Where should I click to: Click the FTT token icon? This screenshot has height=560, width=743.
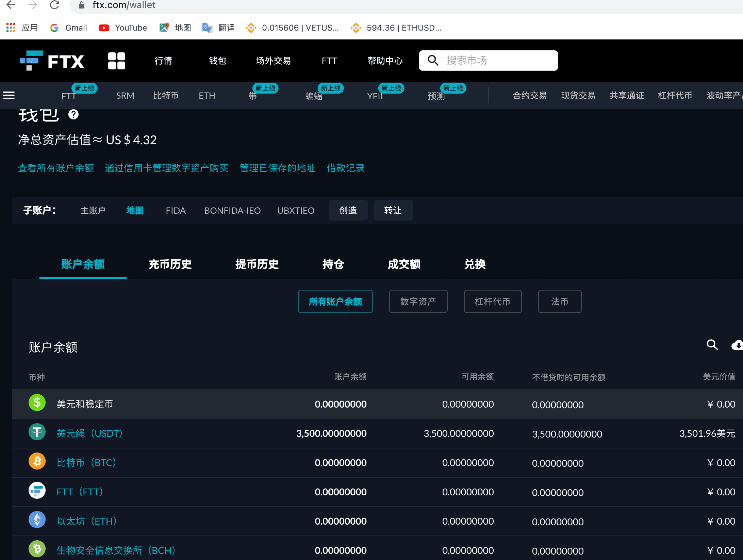[37, 491]
